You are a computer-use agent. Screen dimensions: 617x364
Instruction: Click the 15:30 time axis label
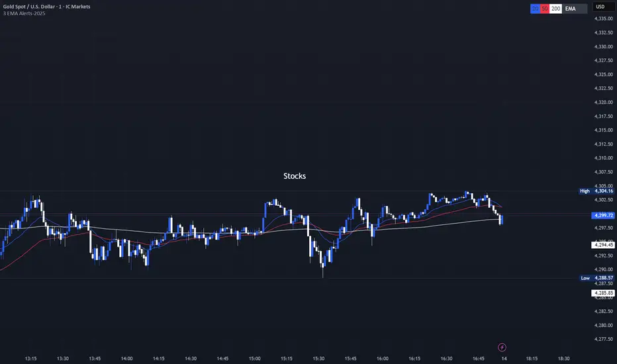[x=318, y=357]
